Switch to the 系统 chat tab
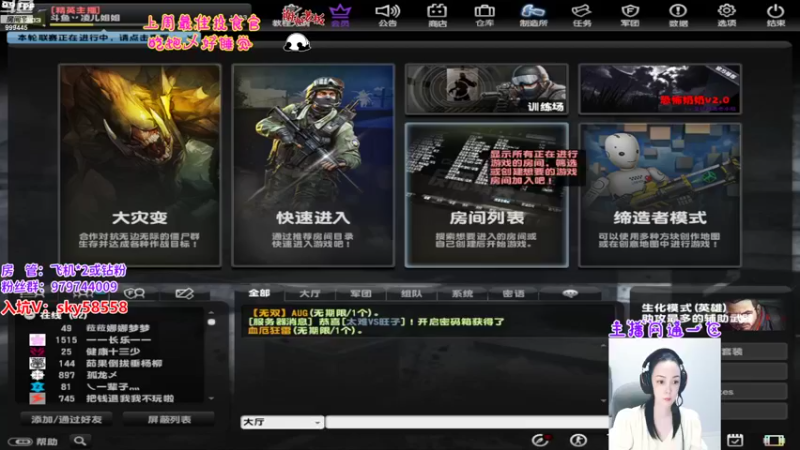This screenshot has width=800, height=450. [462, 294]
